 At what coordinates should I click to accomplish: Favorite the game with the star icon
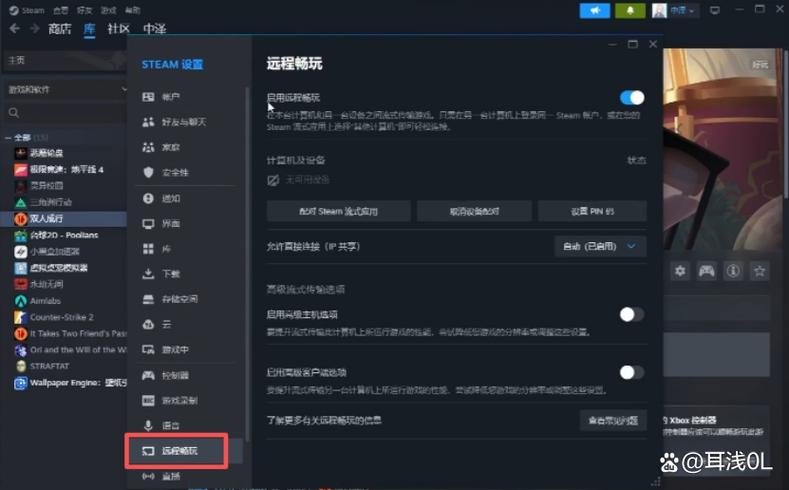pos(759,271)
